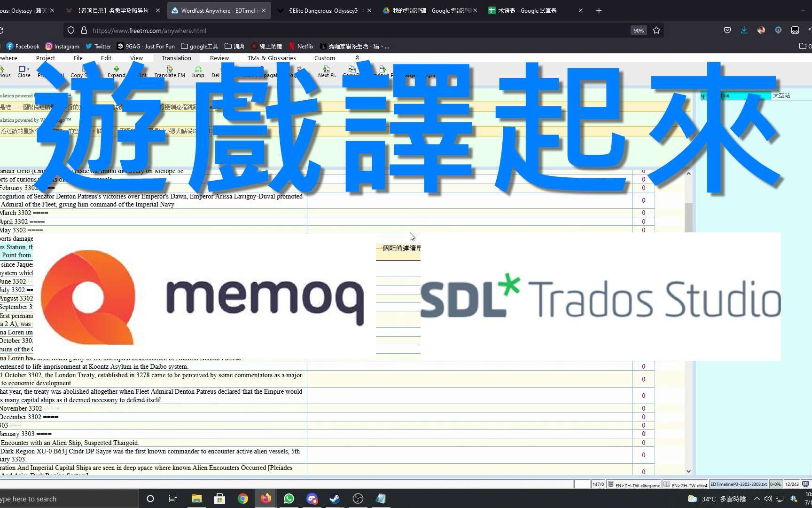Click the Expand segment toolbar icon
The height and width of the screenshot is (508, 812).
click(x=116, y=69)
